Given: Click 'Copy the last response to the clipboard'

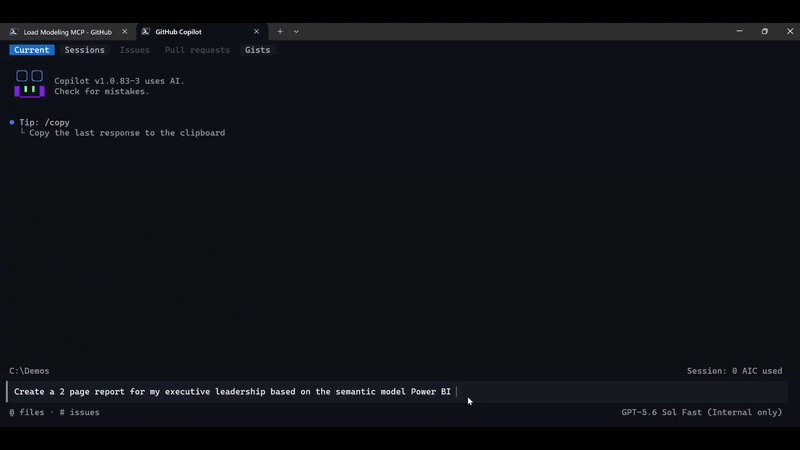Looking at the screenshot, I should tap(127, 133).
